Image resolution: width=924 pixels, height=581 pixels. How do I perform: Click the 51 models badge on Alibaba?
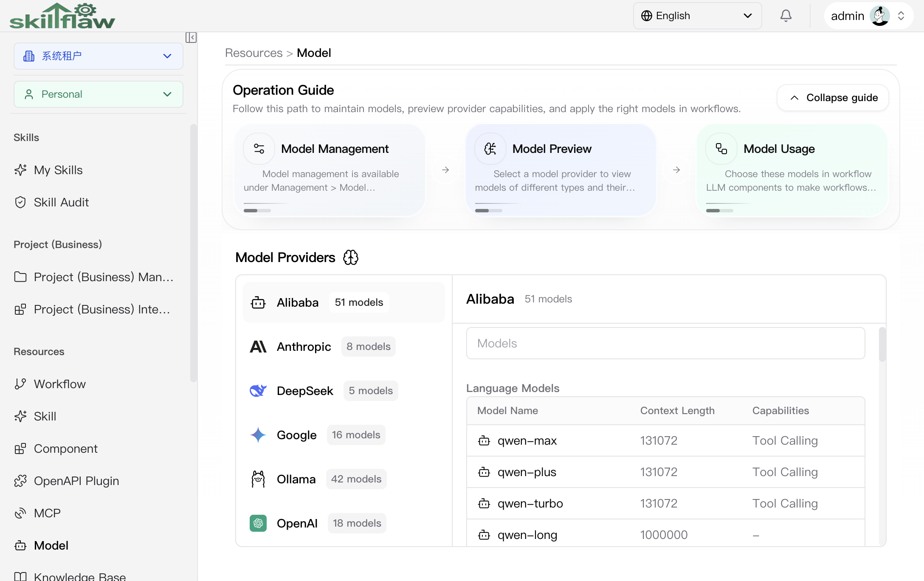click(x=359, y=302)
